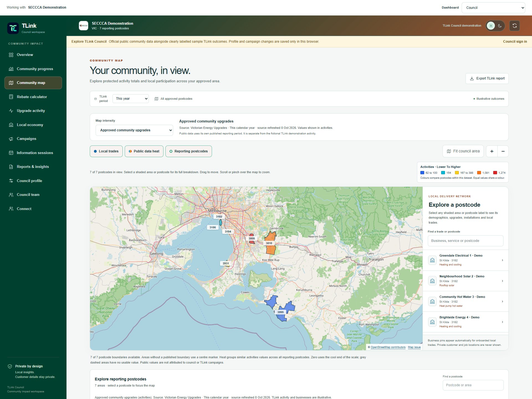The height and width of the screenshot is (399, 532).
Task: Click the Postcode or area search field
Action: click(x=473, y=385)
